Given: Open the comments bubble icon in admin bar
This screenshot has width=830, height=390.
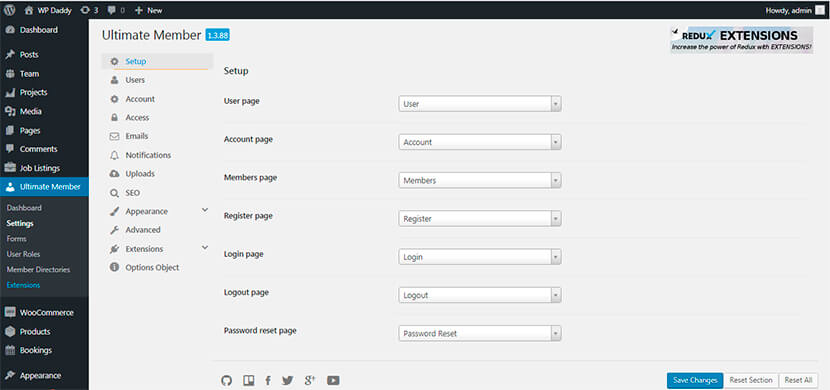Looking at the screenshot, I should (x=111, y=10).
